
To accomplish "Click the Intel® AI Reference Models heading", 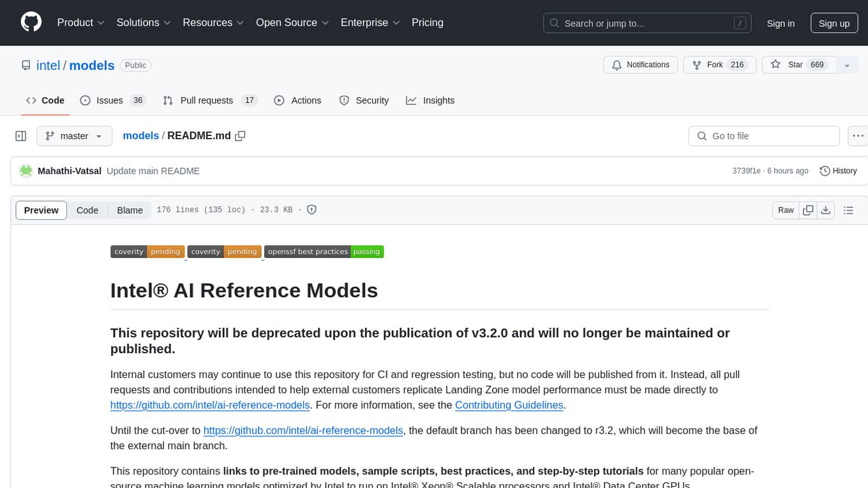I will pyautogui.click(x=244, y=290).
